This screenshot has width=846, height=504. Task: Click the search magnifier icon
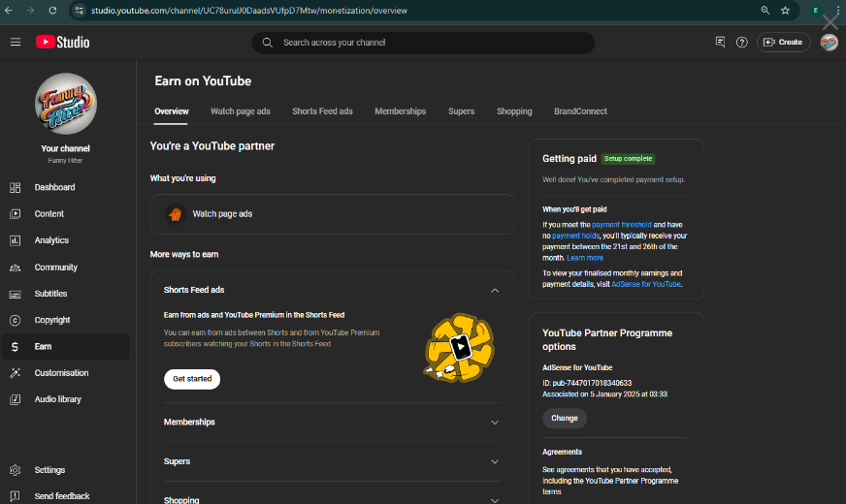[x=267, y=43]
